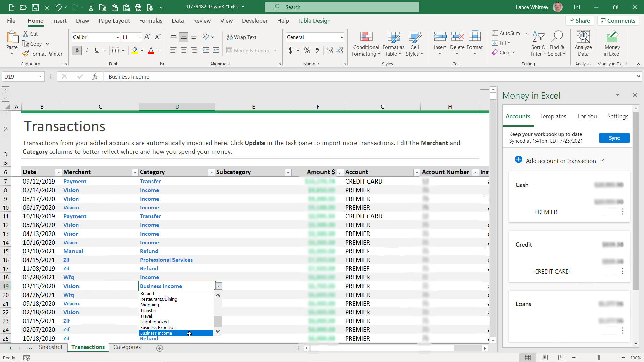Open Conditional Formatting icon
The width and height of the screenshot is (644, 362).
(x=366, y=36)
